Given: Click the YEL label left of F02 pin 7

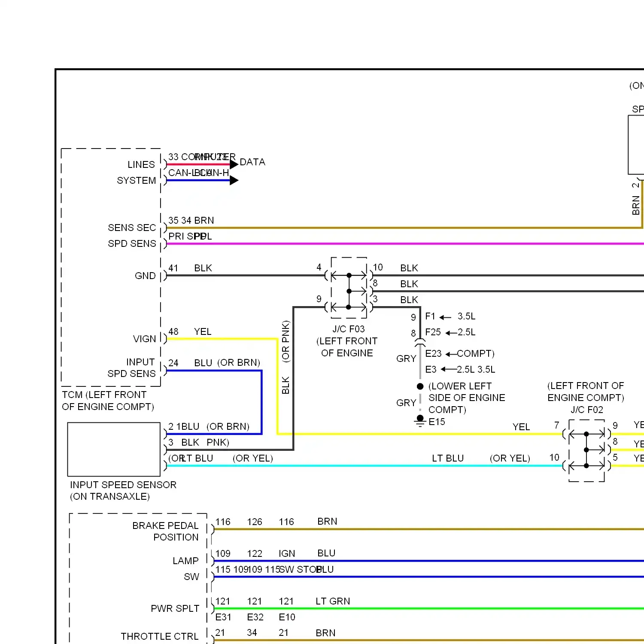Looking at the screenshot, I should coord(521,427).
